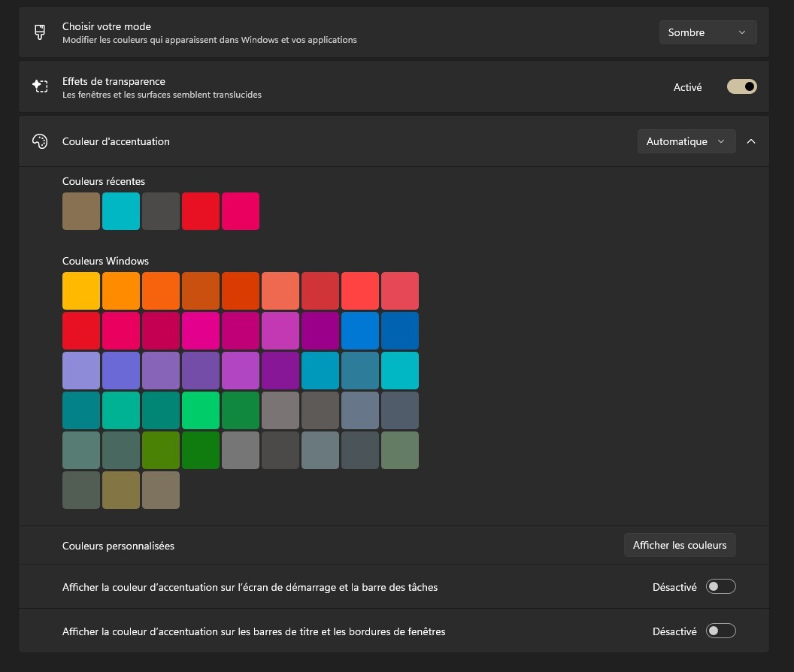The image size is (794, 672).
Task: Select the tan-brown swatch in recent colors
Action: (x=81, y=211)
